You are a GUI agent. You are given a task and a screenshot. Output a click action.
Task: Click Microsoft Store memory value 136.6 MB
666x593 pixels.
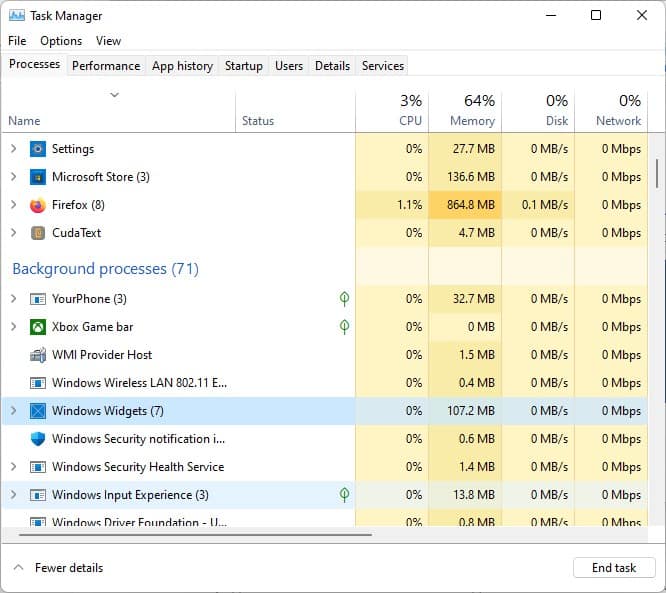(x=471, y=177)
